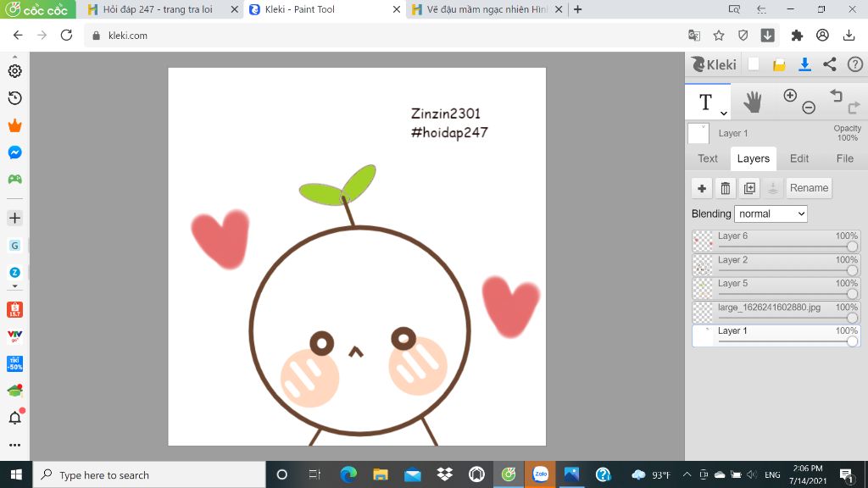This screenshot has height=488, width=868.
Task: Delete the selected layer with trash icon
Action: pyautogui.click(x=726, y=188)
